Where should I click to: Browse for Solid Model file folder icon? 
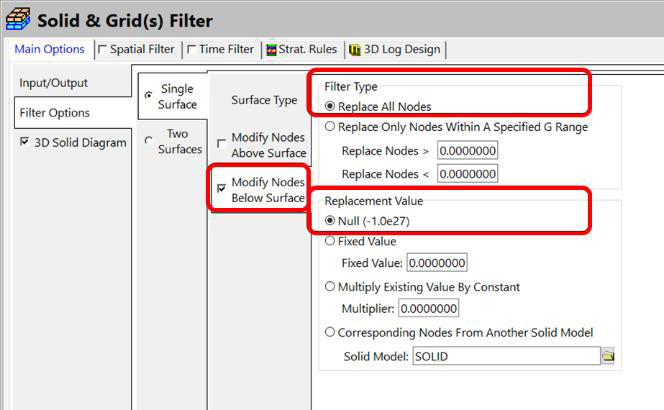coord(607,356)
